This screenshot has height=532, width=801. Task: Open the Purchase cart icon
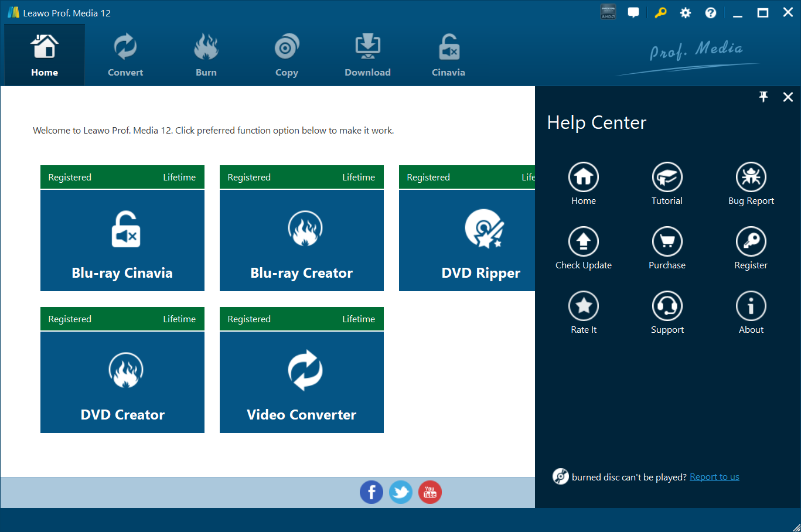(667, 241)
